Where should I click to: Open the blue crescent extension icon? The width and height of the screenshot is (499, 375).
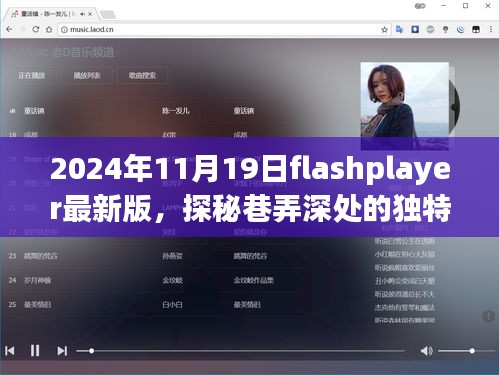(x=461, y=29)
